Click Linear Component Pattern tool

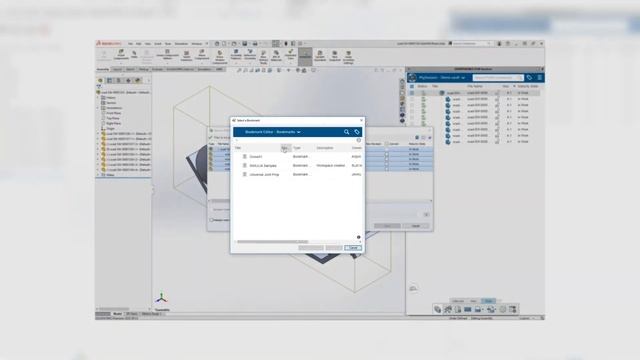click(167, 55)
